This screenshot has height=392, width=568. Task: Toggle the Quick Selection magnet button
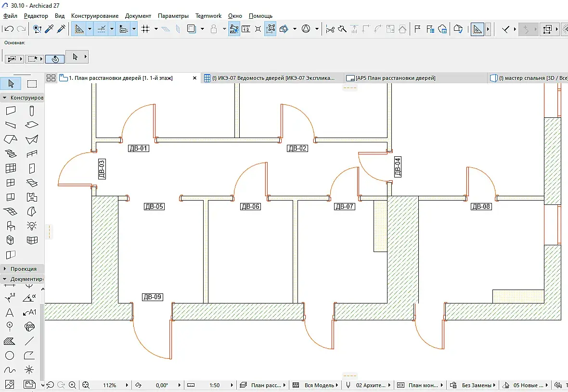coord(55,59)
